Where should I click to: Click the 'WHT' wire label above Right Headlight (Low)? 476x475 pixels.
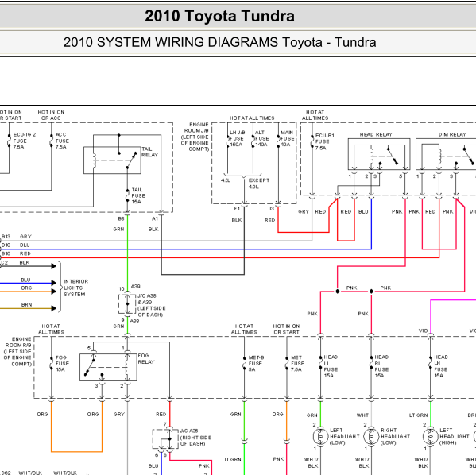pos(362,415)
